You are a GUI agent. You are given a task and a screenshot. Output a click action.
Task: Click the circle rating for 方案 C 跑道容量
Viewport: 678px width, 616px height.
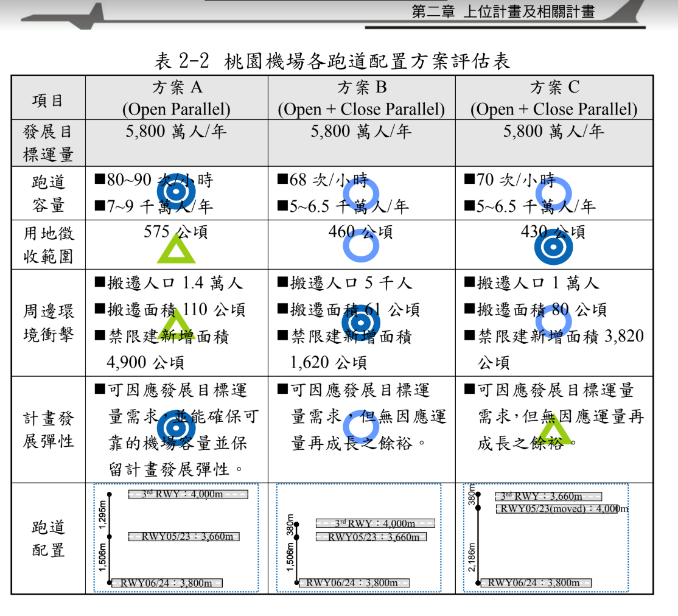(x=553, y=193)
